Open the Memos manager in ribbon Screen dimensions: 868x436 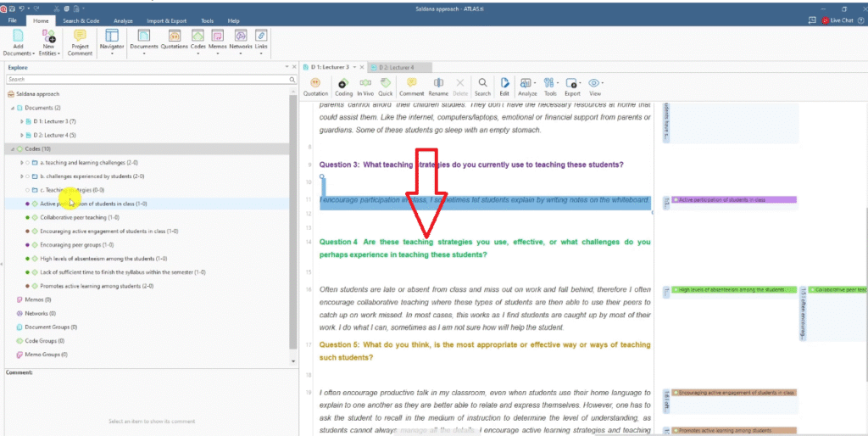point(219,40)
